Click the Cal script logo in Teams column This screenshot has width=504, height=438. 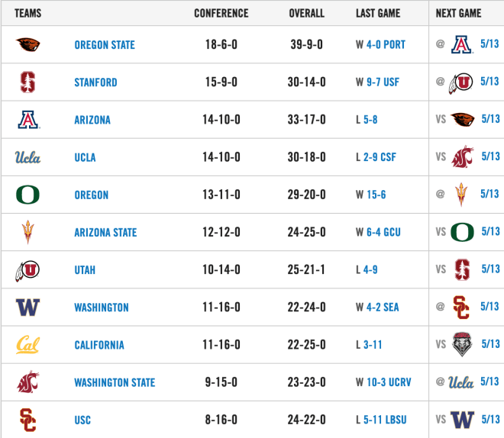point(27,345)
